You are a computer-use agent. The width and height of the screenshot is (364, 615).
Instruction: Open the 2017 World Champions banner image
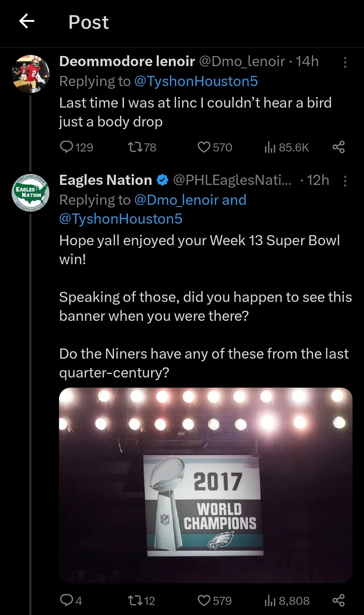point(206,485)
